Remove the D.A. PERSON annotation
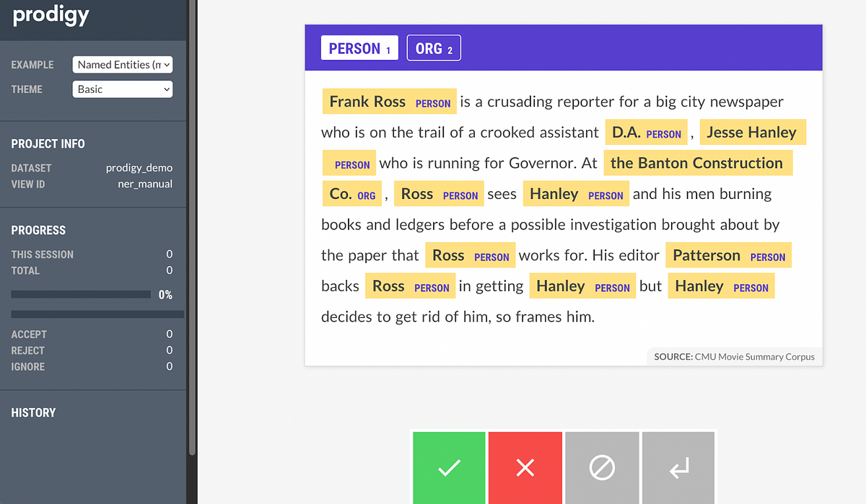The width and height of the screenshot is (866, 504). coord(646,132)
